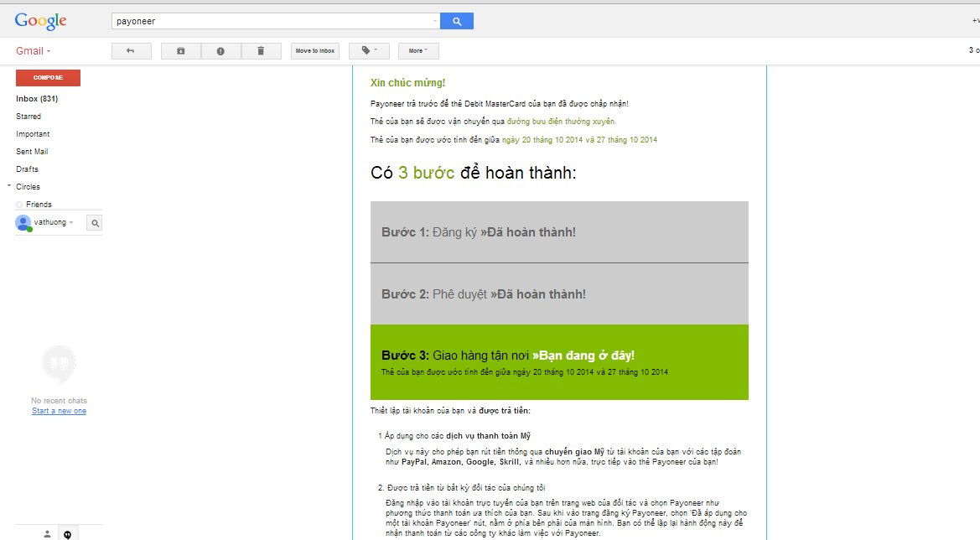Click the green 'Bước 3: Giao hàng tận nơi' block
The image size is (980, 540).
pos(559,362)
